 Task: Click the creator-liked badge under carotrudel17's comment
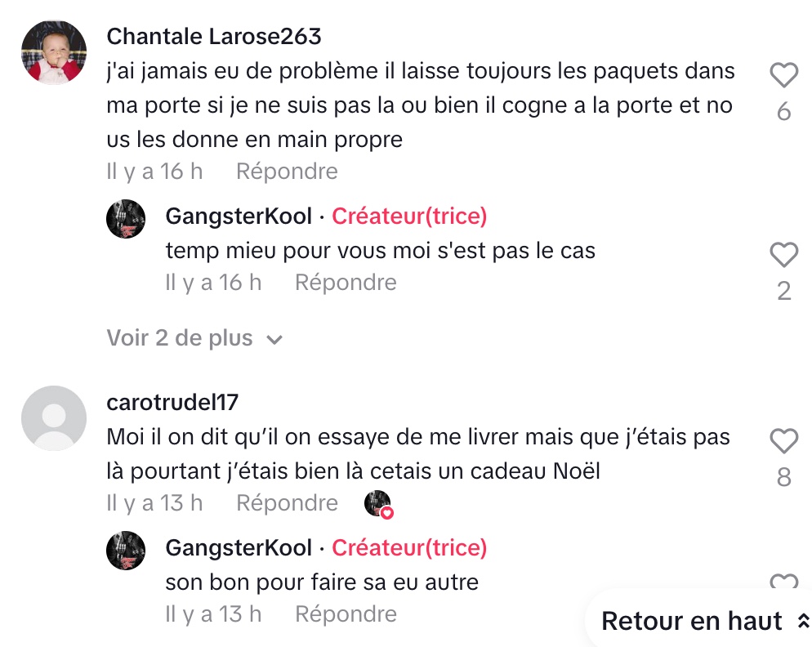click(x=379, y=504)
